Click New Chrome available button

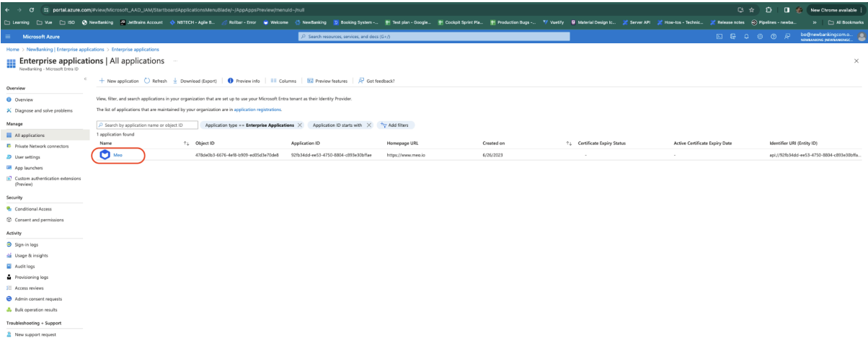pos(835,11)
